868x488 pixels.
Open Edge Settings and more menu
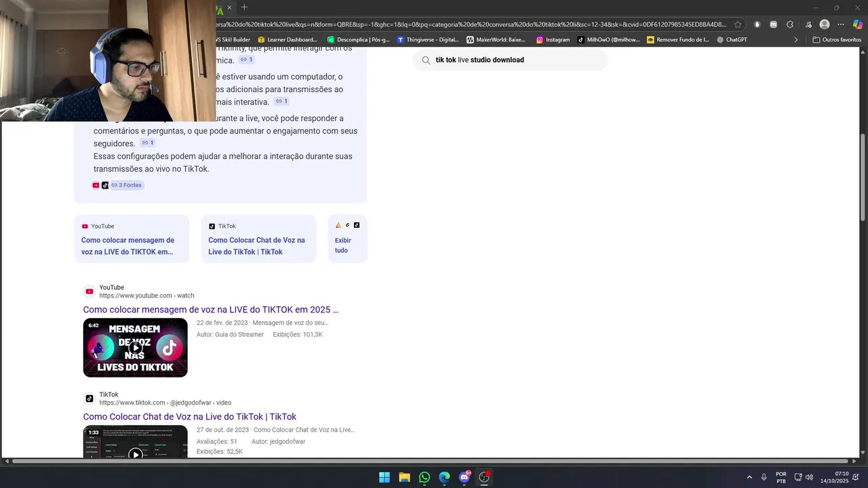point(841,24)
